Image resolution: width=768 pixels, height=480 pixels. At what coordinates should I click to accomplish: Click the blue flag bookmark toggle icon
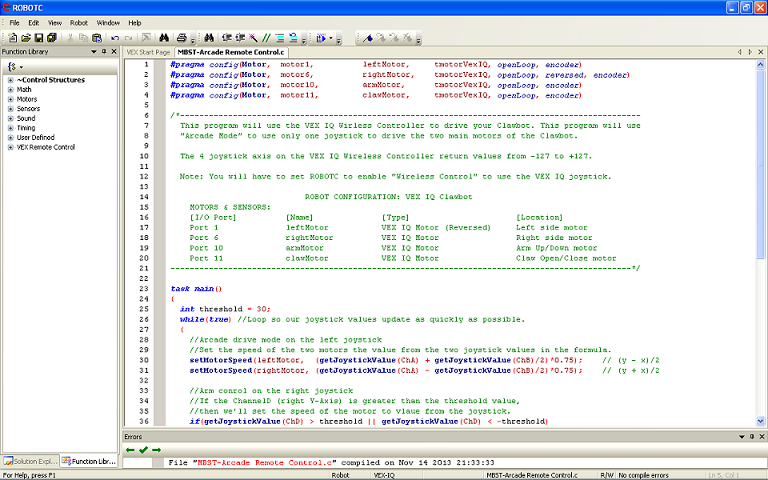coord(368,38)
